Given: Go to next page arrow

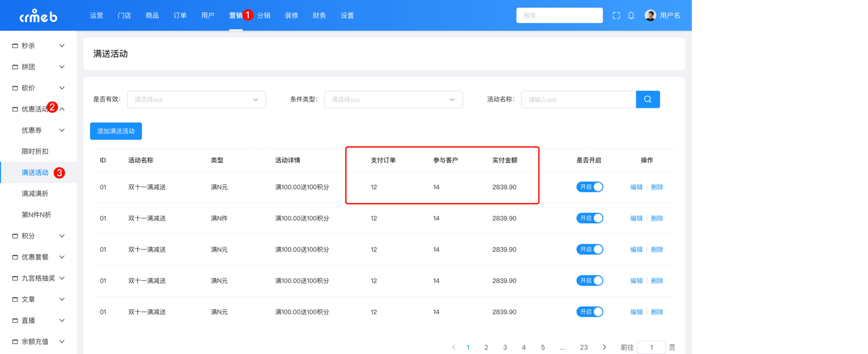Looking at the screenshot, I should [604, 347].
